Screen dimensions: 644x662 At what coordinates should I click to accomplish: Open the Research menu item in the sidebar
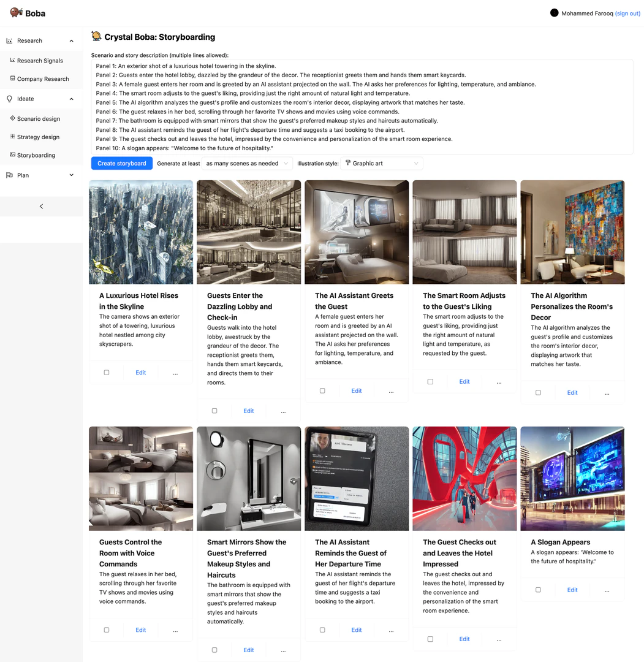click(29, 40)
